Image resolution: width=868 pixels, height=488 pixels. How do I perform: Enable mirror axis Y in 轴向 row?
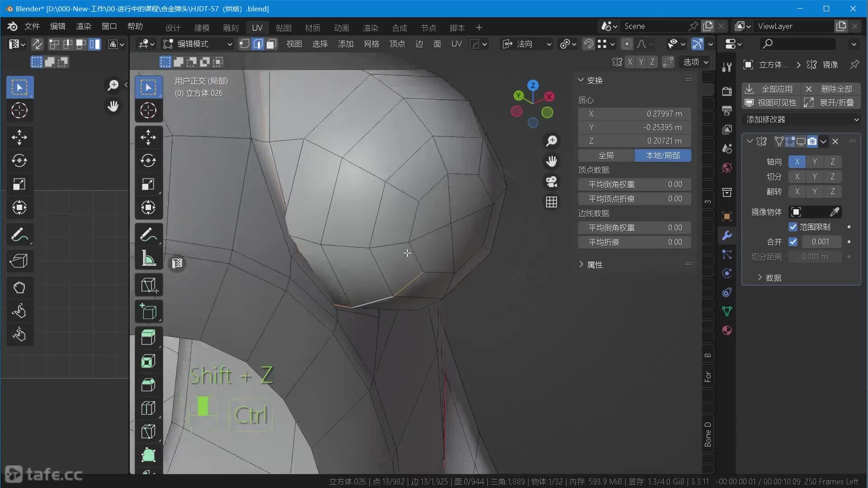(x=815, y=162)
